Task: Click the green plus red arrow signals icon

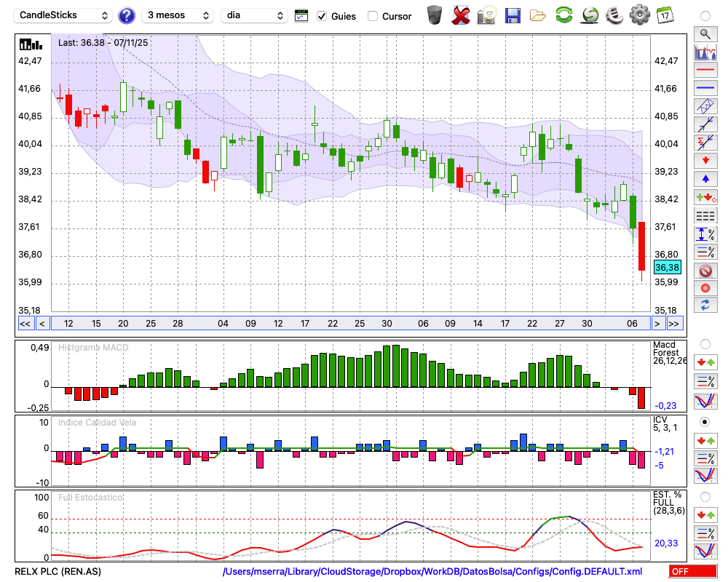Action: point(705,197)
